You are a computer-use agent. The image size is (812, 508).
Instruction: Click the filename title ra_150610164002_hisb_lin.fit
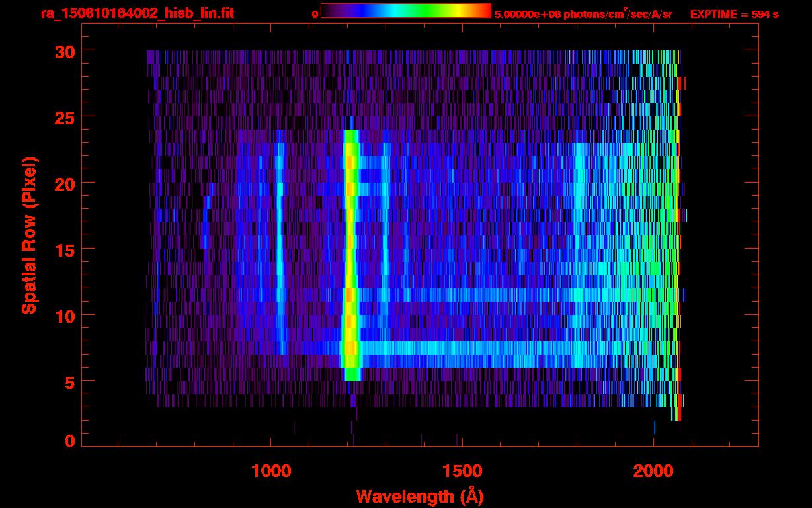tap(137, 13)
